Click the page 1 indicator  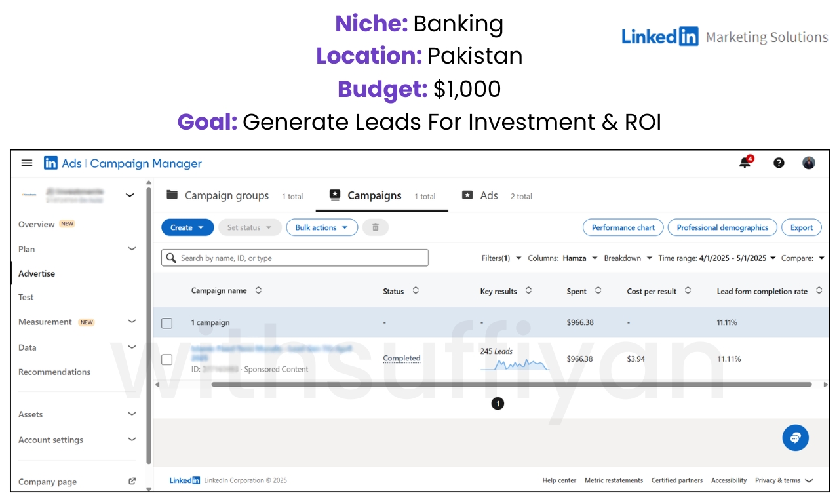(498, 404)
